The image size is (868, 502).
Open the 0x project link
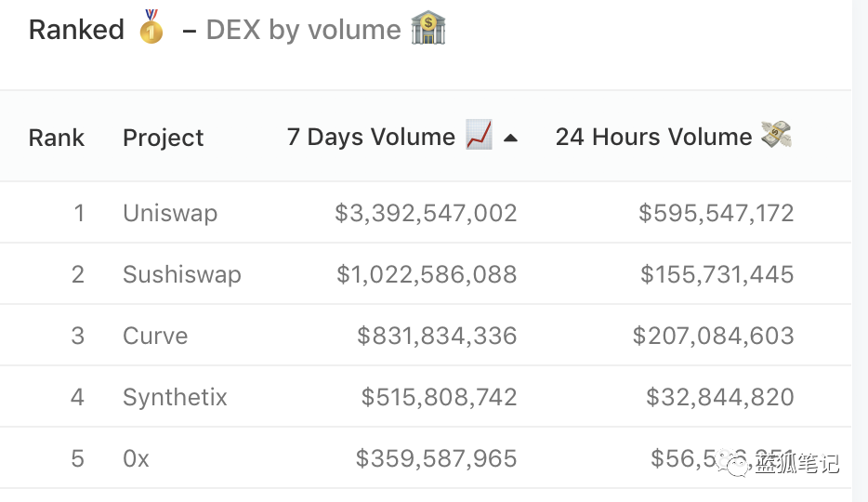coord(137,459)
